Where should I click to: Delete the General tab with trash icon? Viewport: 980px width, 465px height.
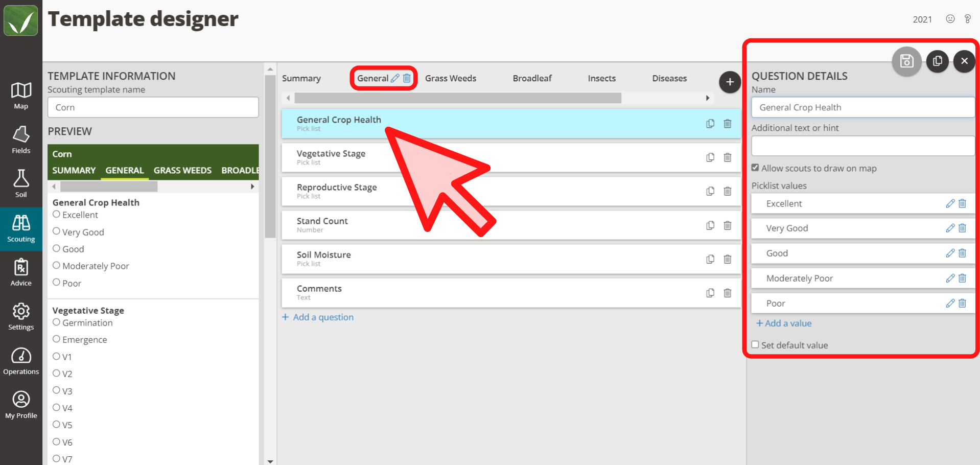tap(407, 78)
